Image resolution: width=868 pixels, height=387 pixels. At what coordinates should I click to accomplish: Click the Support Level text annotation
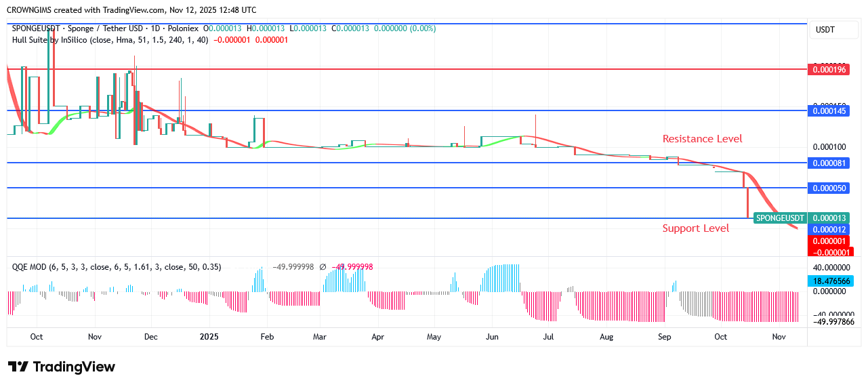coord(695,228)
